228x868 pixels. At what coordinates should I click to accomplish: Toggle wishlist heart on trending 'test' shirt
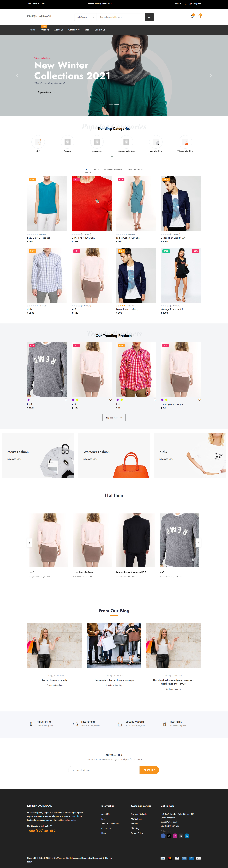pos(155,400)
